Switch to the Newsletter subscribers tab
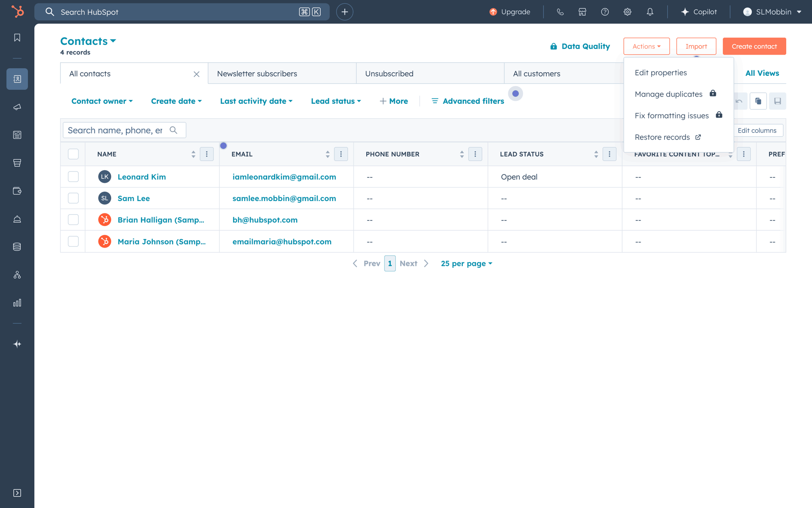Screen dimensions: 812x508 pyautogui.click(x=282, y=74)
